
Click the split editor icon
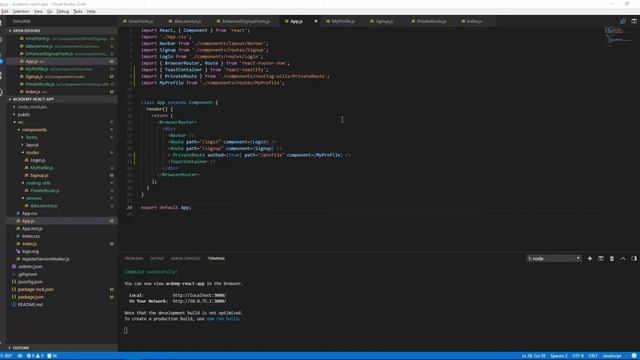pos(634,21)
